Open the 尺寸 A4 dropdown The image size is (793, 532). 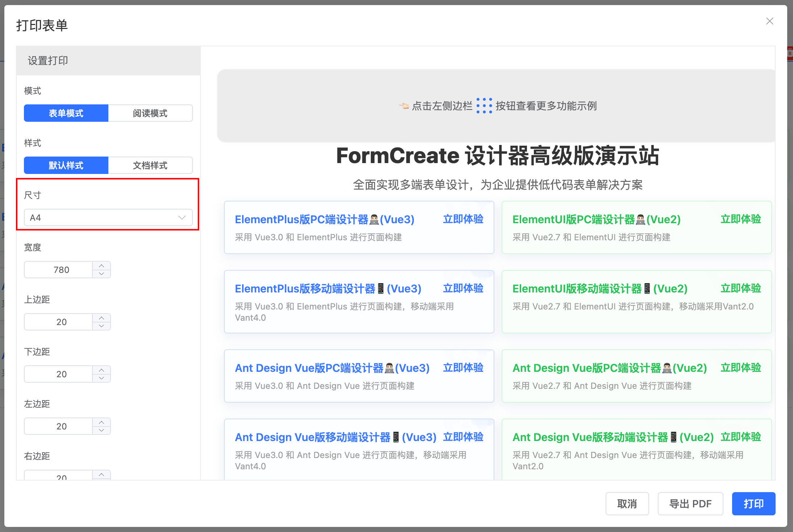[108, 217]
